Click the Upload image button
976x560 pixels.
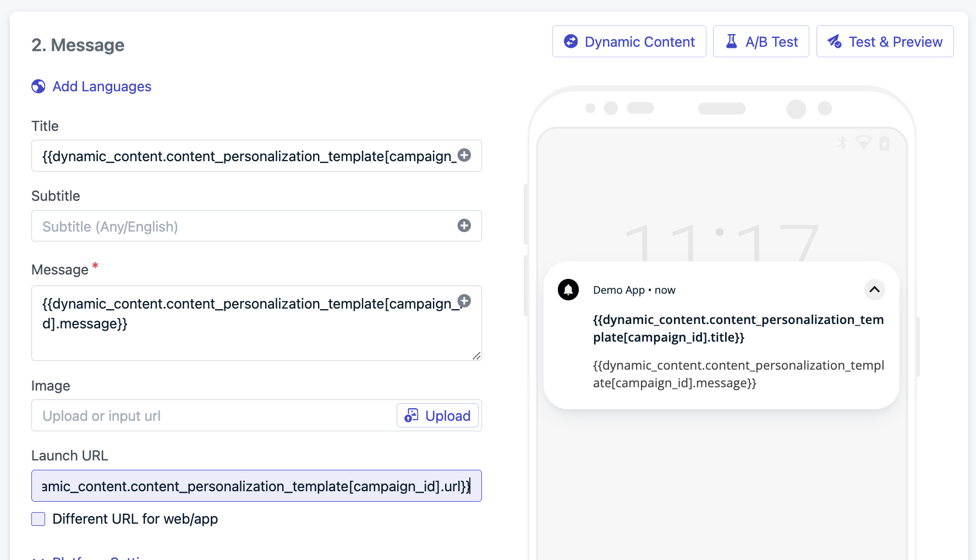[x=437, y=415]
